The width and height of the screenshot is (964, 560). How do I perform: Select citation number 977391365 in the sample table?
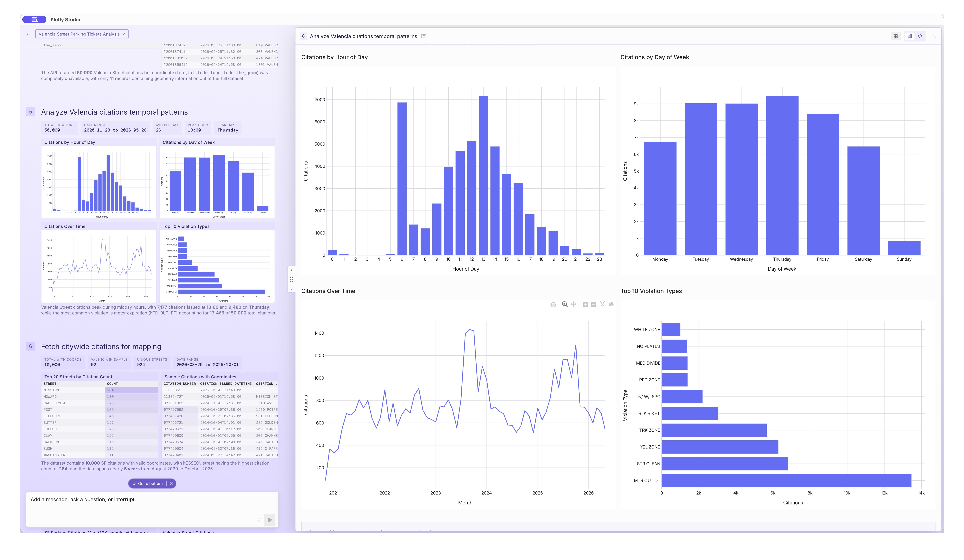[x=173, y=403]
